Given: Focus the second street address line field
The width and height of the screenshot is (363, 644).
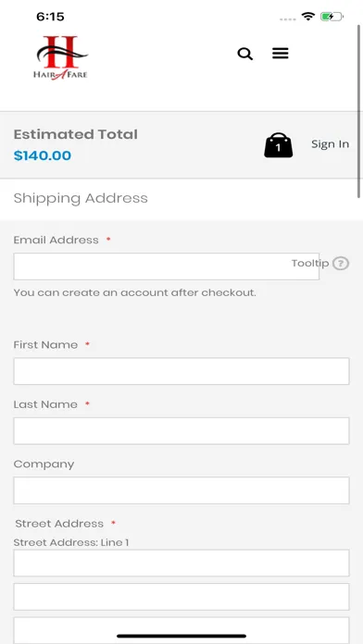Looking at the screenshot, I should pyautogui.click(x=181, y=597).
